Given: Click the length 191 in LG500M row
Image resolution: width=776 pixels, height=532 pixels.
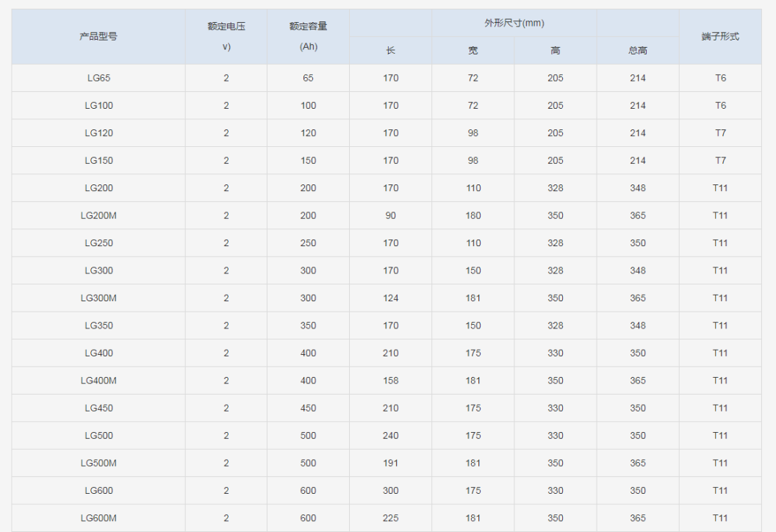Looking at the screenshot, I should pos(390,463).
